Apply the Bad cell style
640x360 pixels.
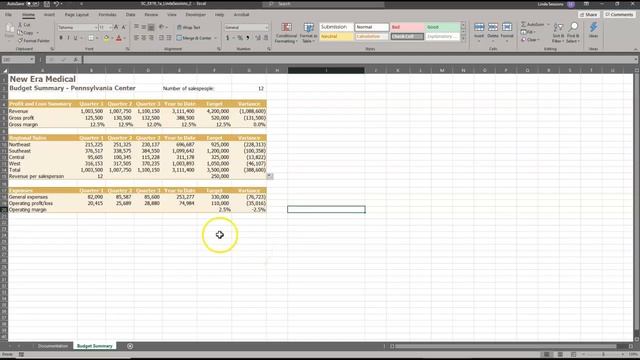point(407,27)
